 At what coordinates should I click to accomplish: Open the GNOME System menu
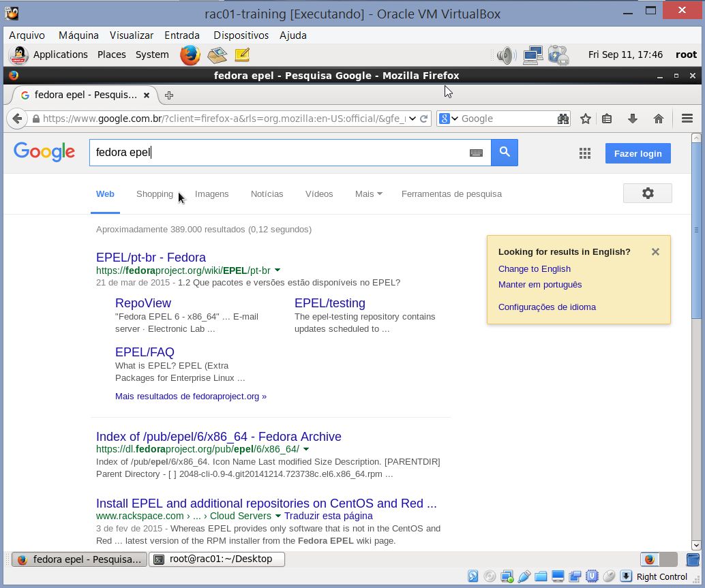pyautogui.click(x=152, y=55)
